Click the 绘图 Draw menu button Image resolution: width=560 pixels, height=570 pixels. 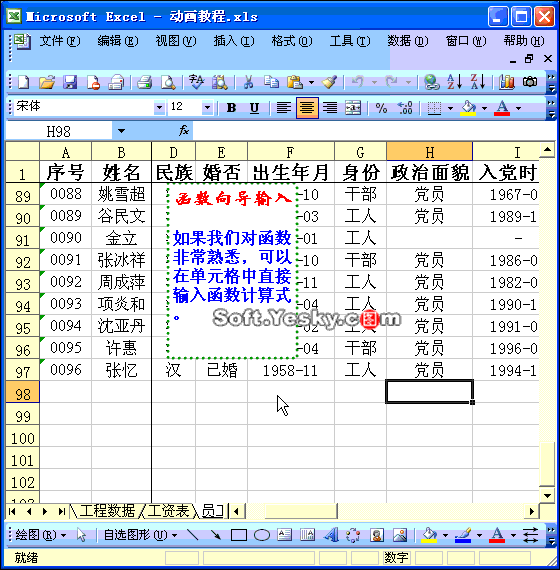tap(40, 535)
